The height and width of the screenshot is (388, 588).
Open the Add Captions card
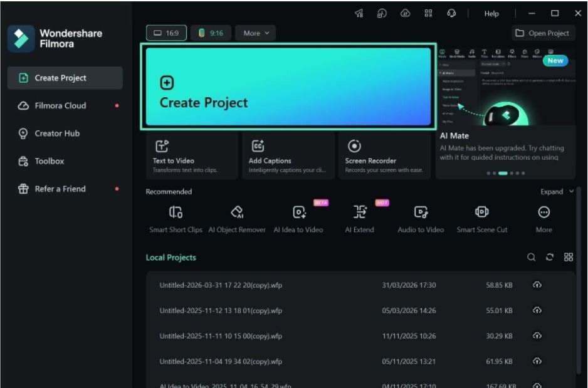pos(288,155)
